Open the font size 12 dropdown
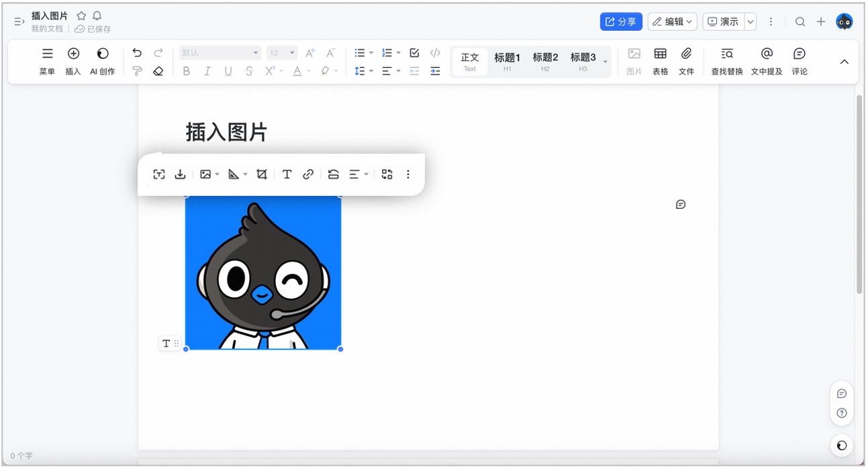This screenshot has height=469, width=868. click(x=282, y=53)
